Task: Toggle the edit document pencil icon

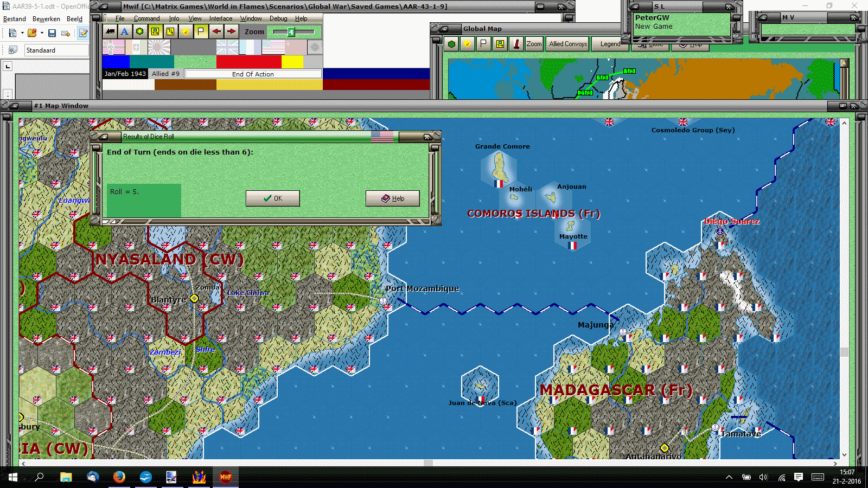Action: click(83, 33)
